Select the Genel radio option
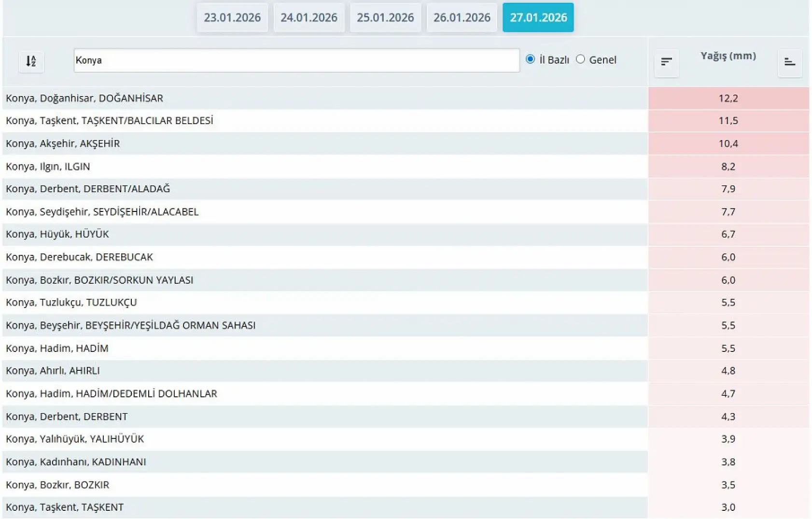 click(580, 59)
